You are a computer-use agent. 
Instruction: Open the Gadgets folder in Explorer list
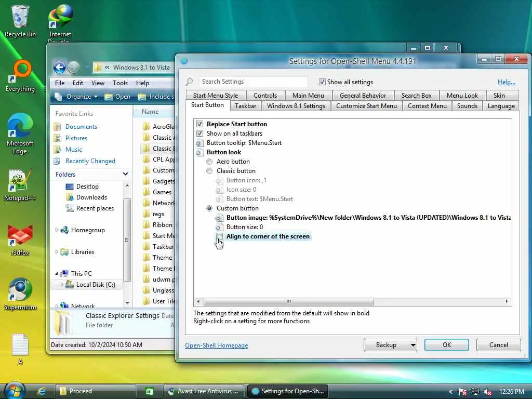click(x=158, y=181)
